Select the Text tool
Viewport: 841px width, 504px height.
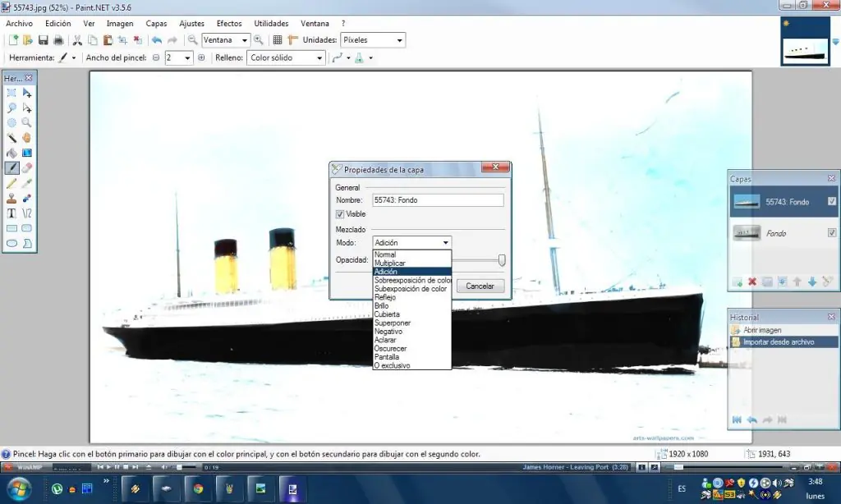[x=11, y=213]
